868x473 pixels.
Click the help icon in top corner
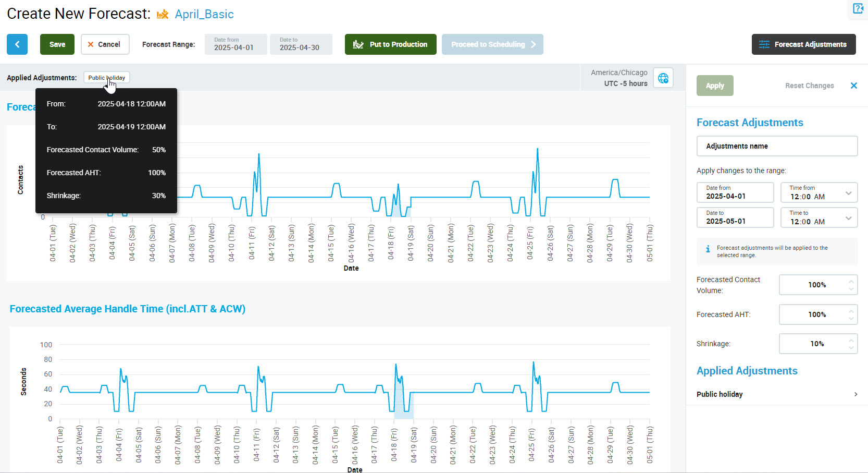tap(858, 8)
